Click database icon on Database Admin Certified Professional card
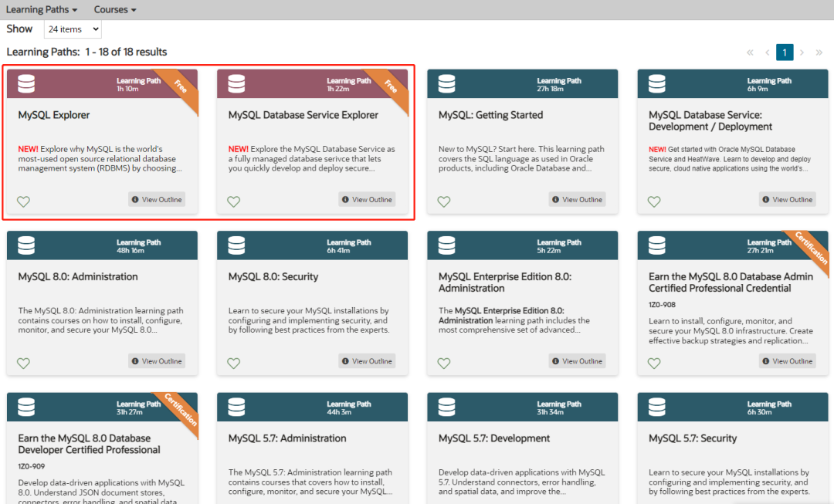Image resolution: width=834 pixels, height=504 pixels. [657, 245]
